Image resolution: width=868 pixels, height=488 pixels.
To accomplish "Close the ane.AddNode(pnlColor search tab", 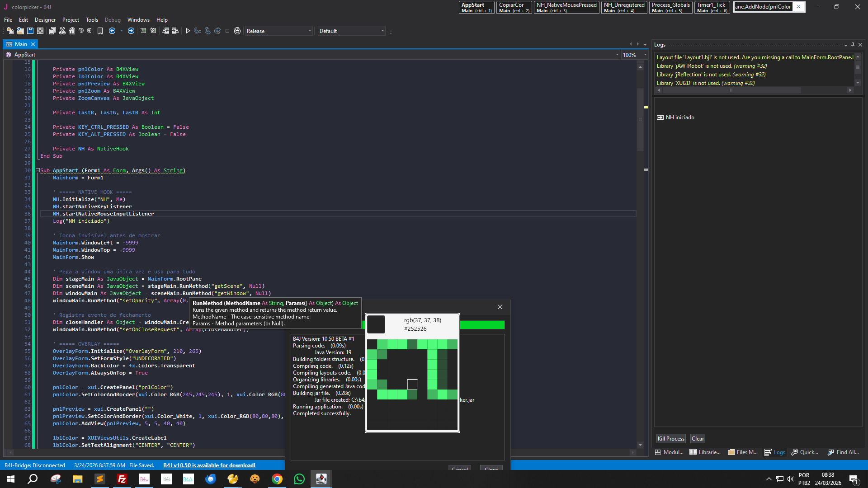I will pyautogui.click(x=798, y=7).
